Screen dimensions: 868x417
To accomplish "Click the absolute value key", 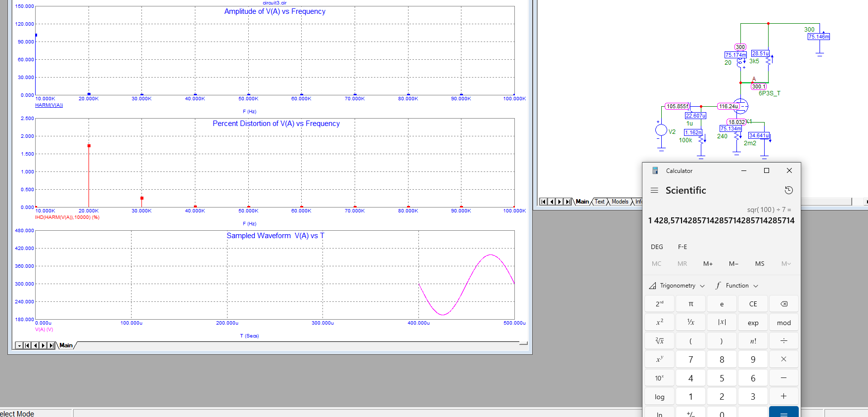I will tap(722, 323).
